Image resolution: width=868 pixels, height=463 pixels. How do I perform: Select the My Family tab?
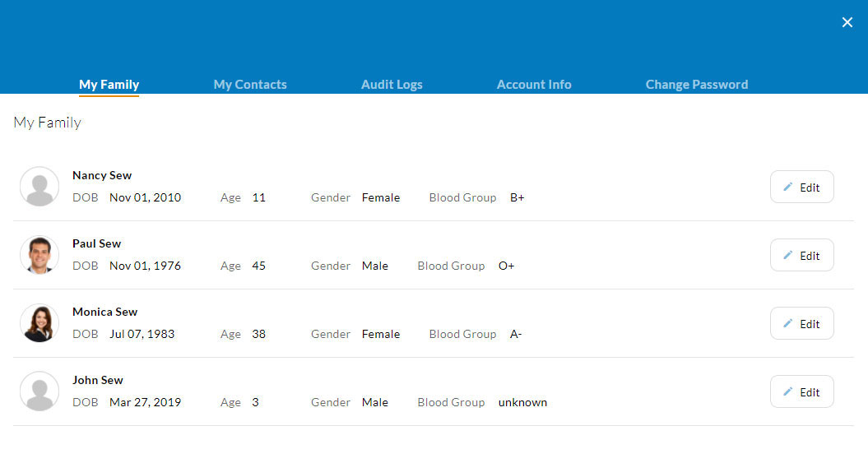[x=109, y=85]
